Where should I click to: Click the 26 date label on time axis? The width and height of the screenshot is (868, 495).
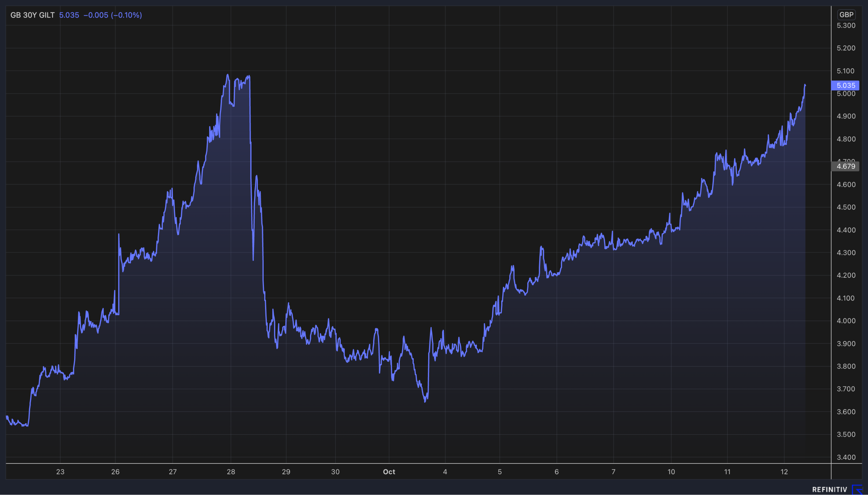(x=115, y=472)
